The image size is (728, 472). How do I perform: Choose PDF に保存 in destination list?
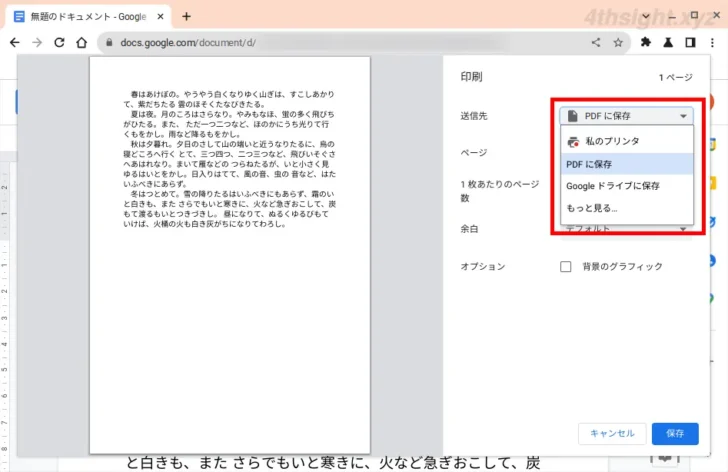coord(627,164)
